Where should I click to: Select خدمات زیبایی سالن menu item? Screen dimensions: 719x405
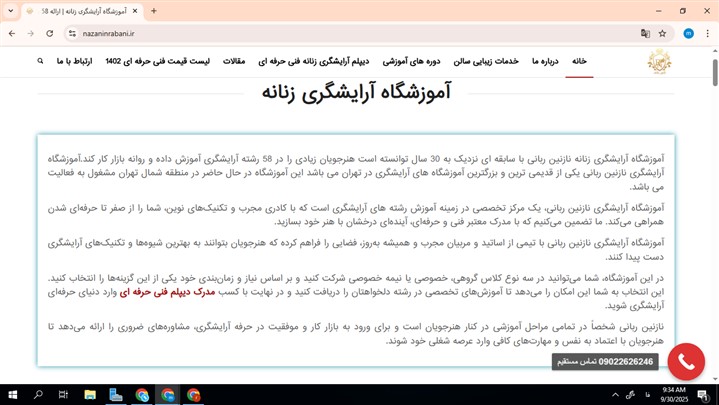486,61
